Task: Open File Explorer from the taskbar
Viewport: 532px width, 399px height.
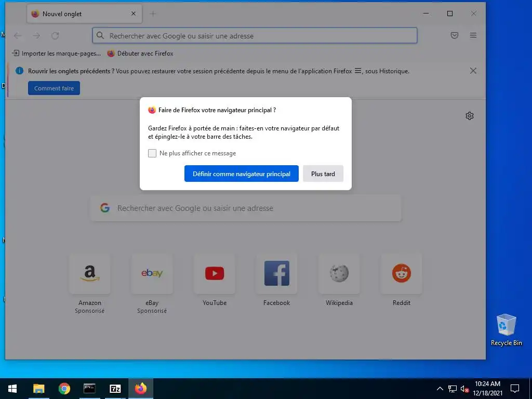Action: click(x=38, y=389)
